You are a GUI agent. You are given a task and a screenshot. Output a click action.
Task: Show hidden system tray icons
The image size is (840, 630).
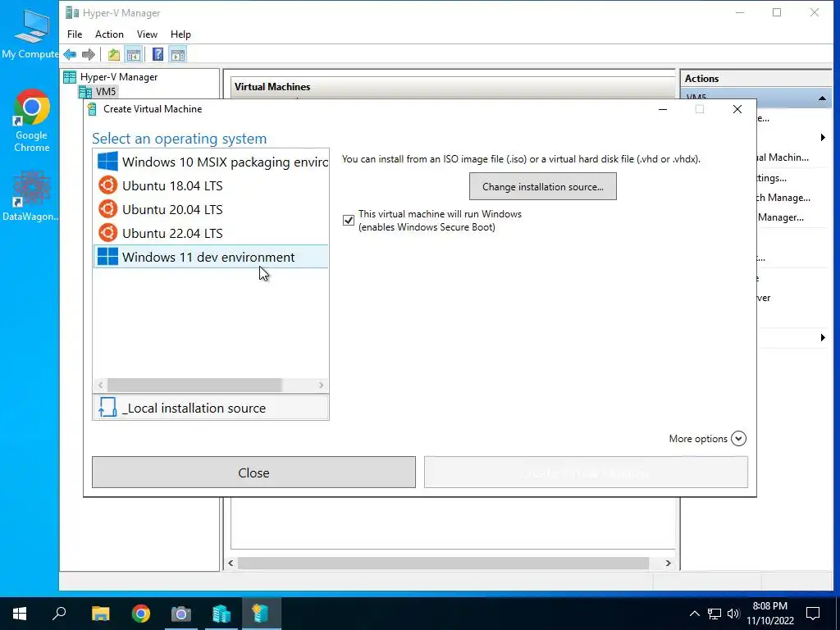click(694, 614)
